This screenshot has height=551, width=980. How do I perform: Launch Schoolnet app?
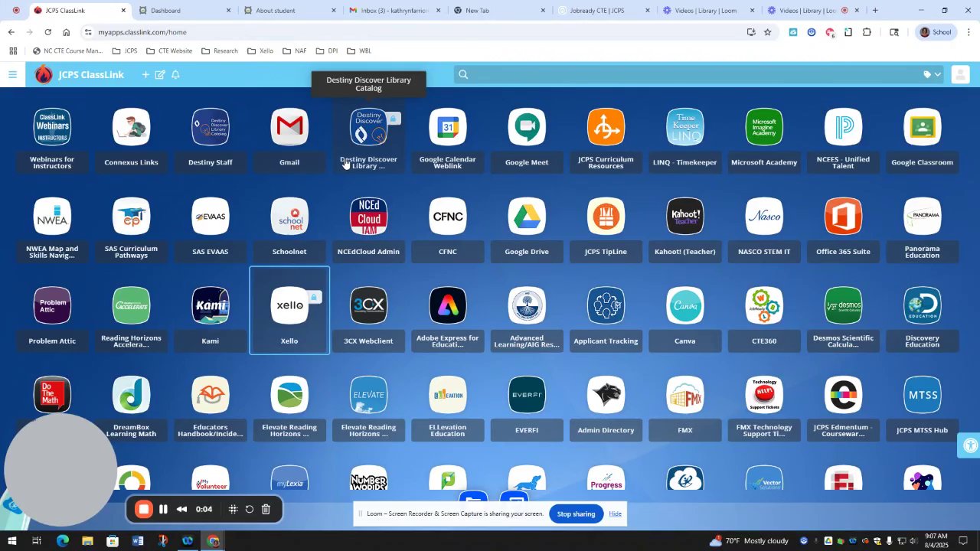pos(289,228)
